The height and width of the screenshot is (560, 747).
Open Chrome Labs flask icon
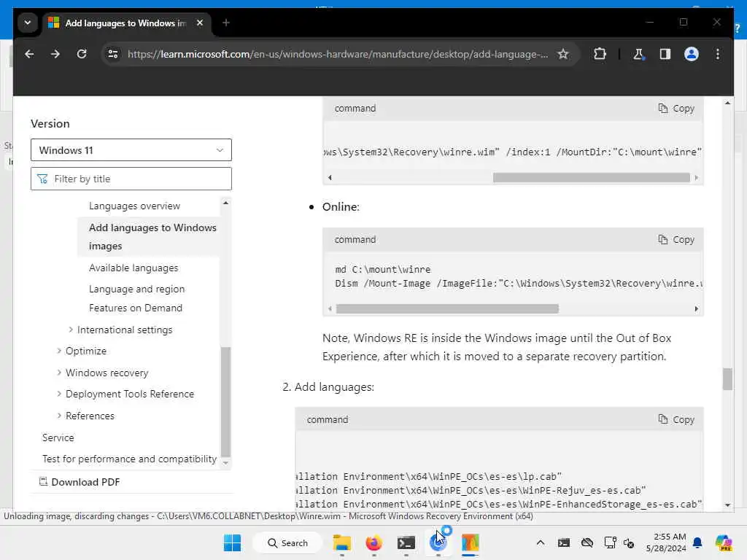tap(639, 54)
